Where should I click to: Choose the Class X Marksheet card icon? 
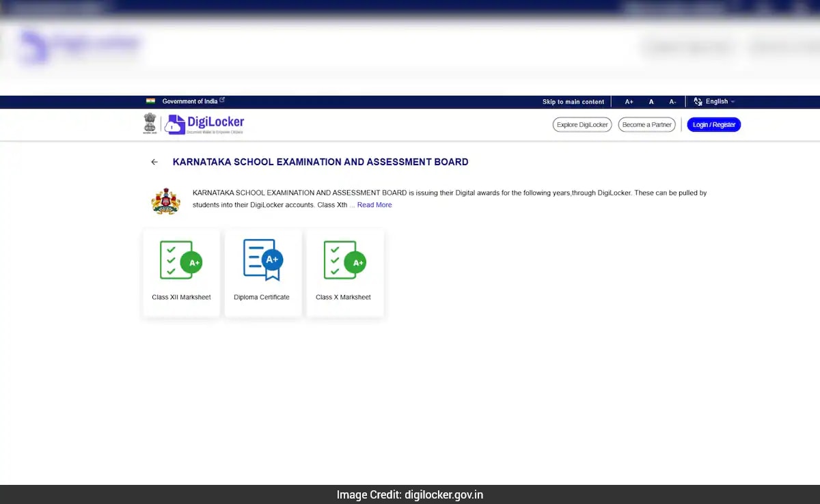344,260
